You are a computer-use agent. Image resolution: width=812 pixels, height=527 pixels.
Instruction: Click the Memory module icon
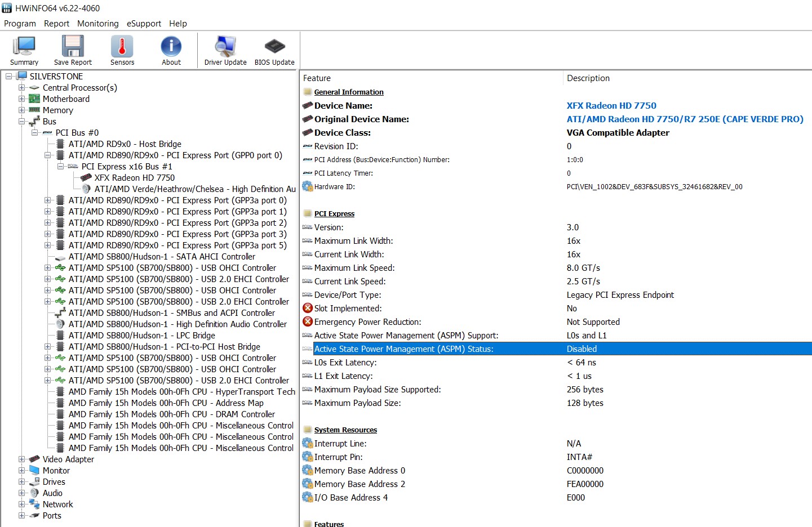pos(34,110)
